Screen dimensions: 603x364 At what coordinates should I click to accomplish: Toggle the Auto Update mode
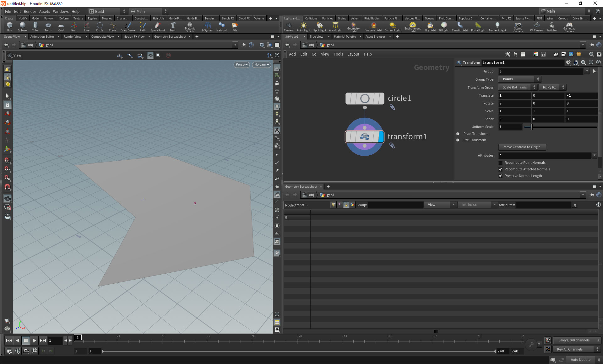point(583,360)
